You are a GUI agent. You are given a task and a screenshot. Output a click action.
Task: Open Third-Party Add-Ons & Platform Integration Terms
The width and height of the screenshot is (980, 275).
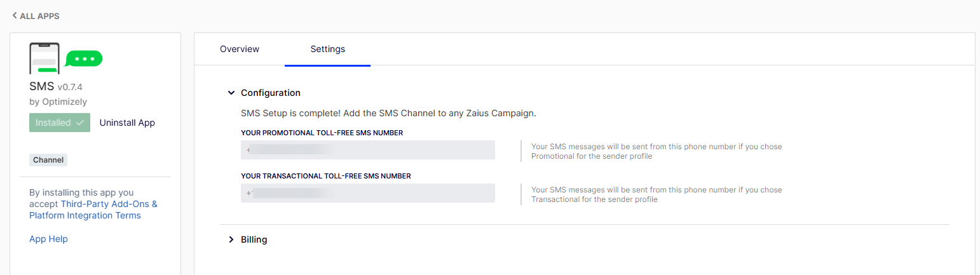click(x=93, y=210)
